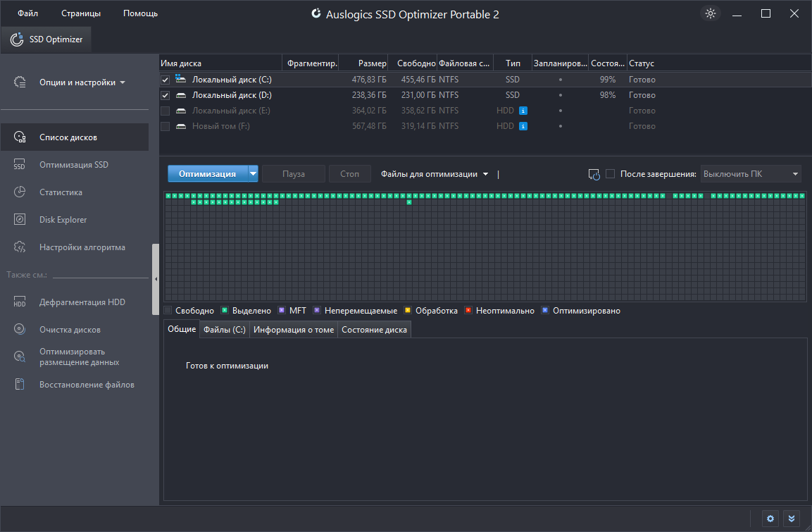Select the 476,83 ГБ size cell
Viewport: 812px width, 532px height.
click(x=369, y=80)
